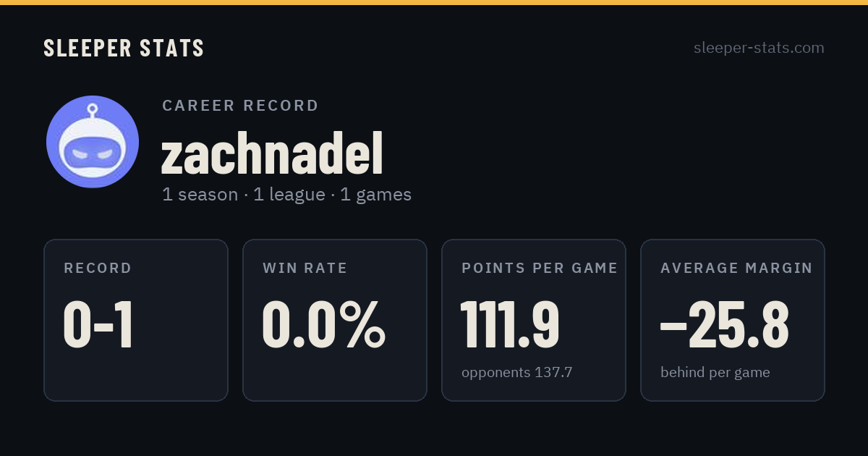Click the behind per game caption

(715, 373)
